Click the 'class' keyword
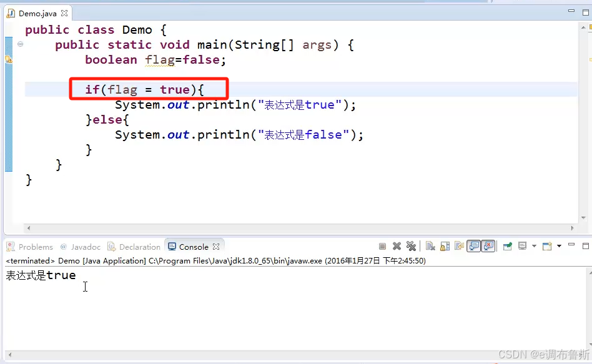This screenshot has height=364, width=592. (x=96, y=30)
